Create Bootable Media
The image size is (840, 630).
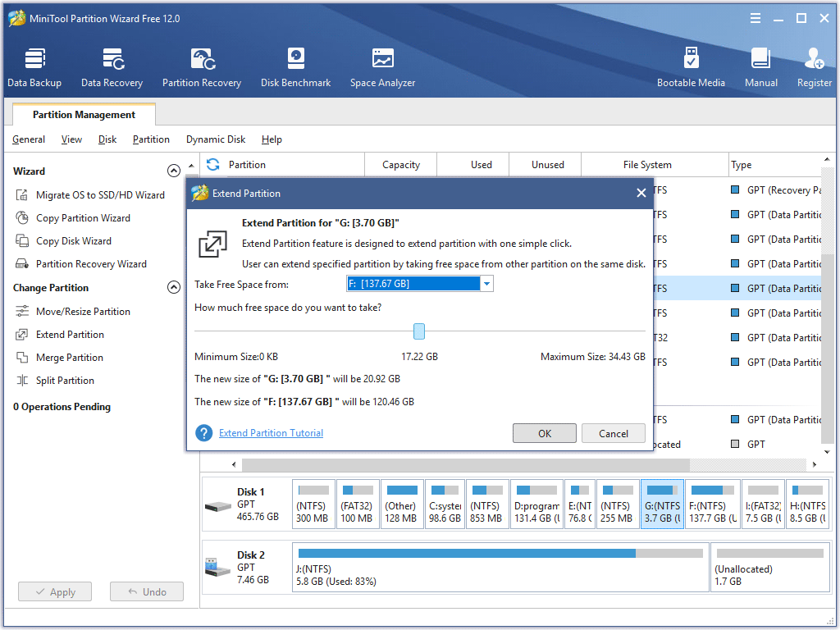[x=691, y=67]
